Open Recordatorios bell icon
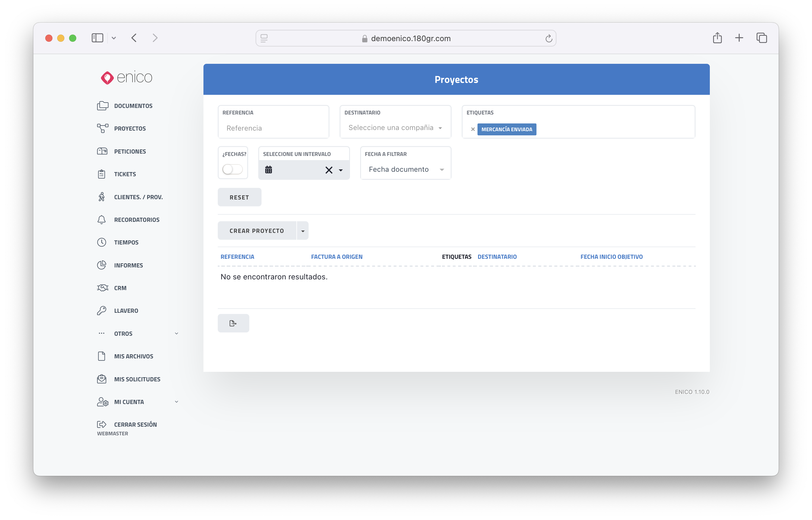Screen dimensions: 812x520 [102, 220]
